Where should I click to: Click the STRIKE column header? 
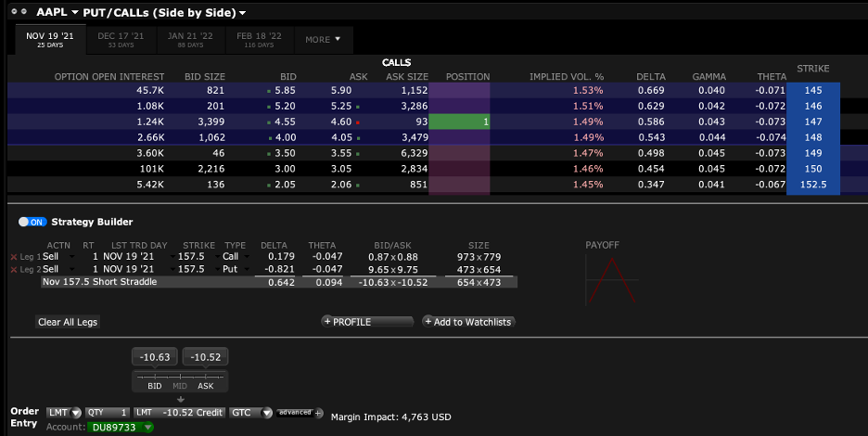coord(812,69)
